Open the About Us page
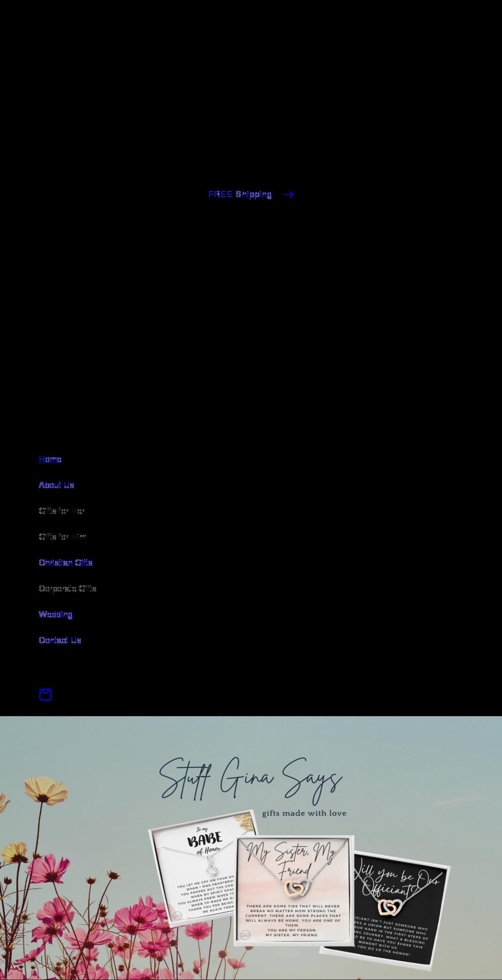This screenshot has width=502, height=980. 56,485
